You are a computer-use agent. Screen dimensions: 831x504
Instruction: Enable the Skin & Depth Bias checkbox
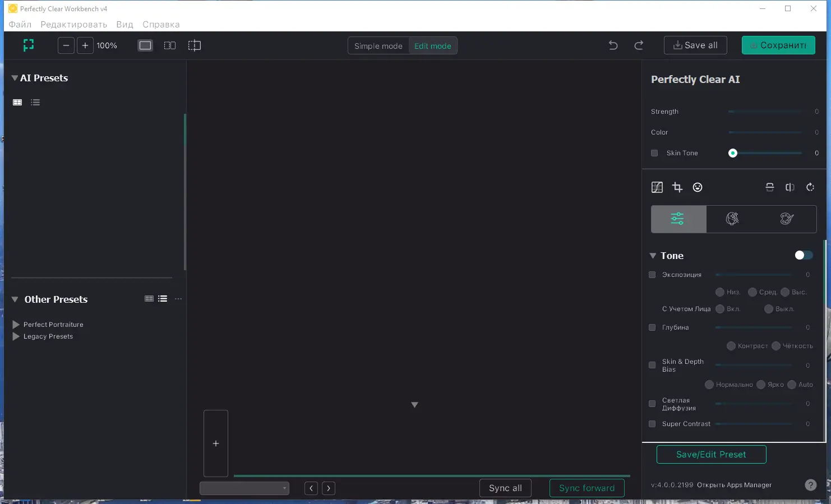click(x=652, y=365)
